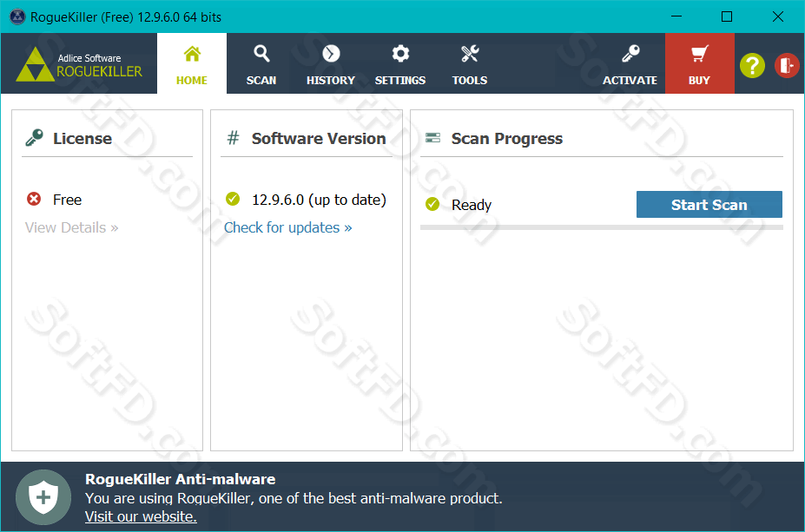The width and height of the screenshot is (805, 532).
Task: Click the View Details link
Action: 71,227
